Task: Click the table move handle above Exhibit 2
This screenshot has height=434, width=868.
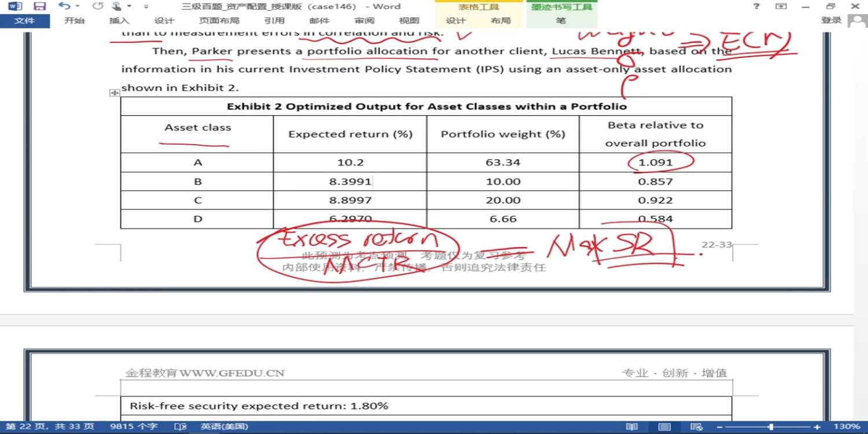Action: (x=115, y=93)
